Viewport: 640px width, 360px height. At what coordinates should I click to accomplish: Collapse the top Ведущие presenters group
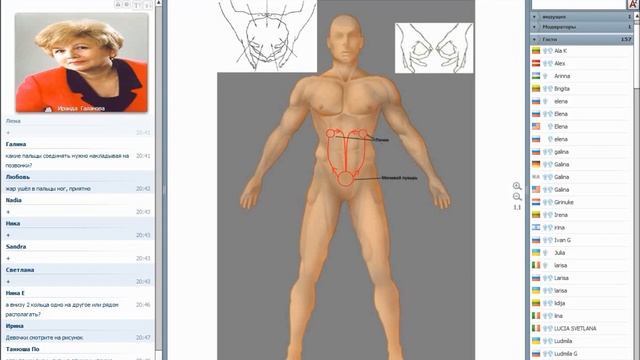534,17
